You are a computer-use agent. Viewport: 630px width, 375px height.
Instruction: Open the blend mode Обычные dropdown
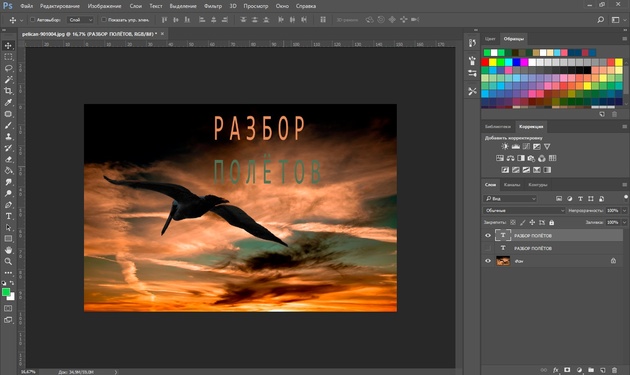pyautogui.click(x=524, y=210)
